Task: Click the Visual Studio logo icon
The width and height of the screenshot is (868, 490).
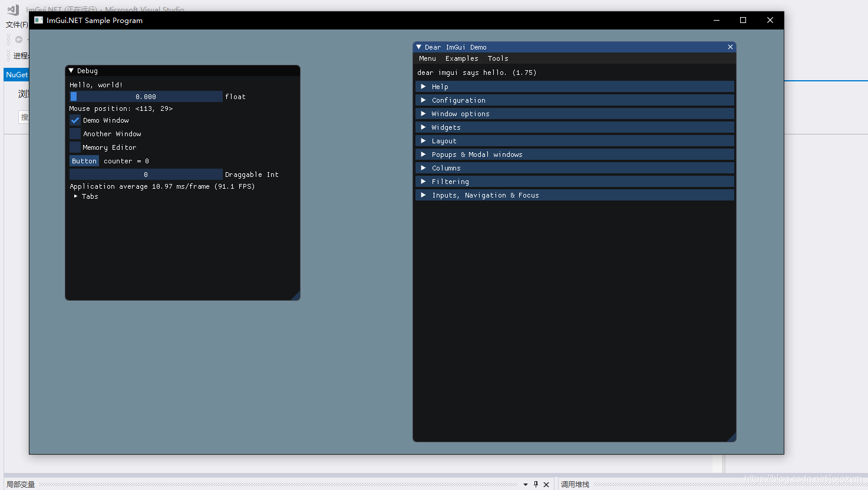Action: coord(13,9)
